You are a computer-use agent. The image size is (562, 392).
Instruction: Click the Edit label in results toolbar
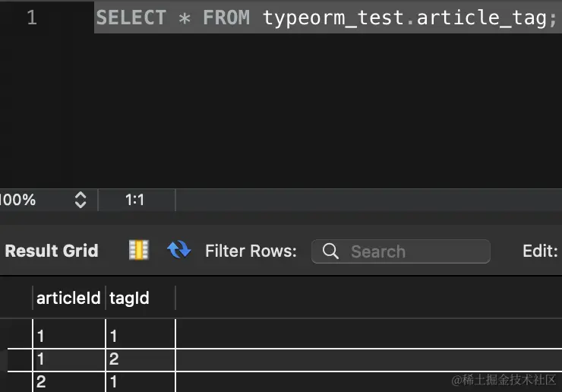[x=540, y=251]
